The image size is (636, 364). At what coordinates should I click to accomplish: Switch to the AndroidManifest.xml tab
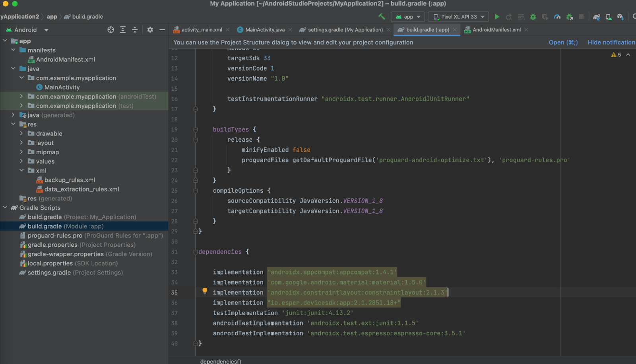[496, 30]
